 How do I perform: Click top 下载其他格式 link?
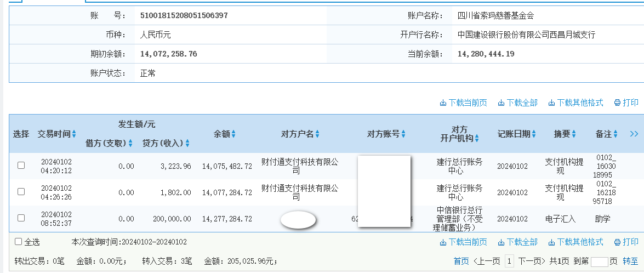(580, 103)
